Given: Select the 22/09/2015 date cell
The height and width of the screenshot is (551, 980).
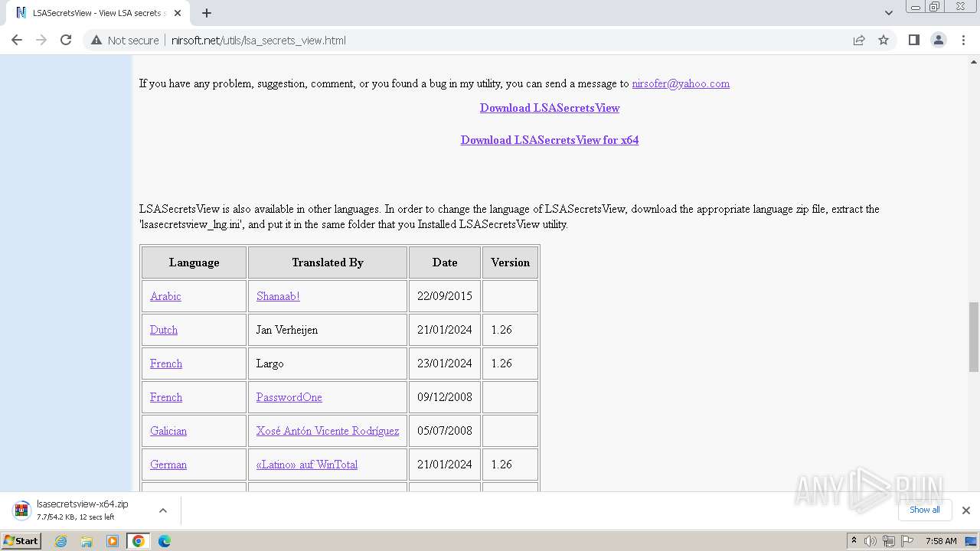Looking at the screenshot, I should 445,296.
